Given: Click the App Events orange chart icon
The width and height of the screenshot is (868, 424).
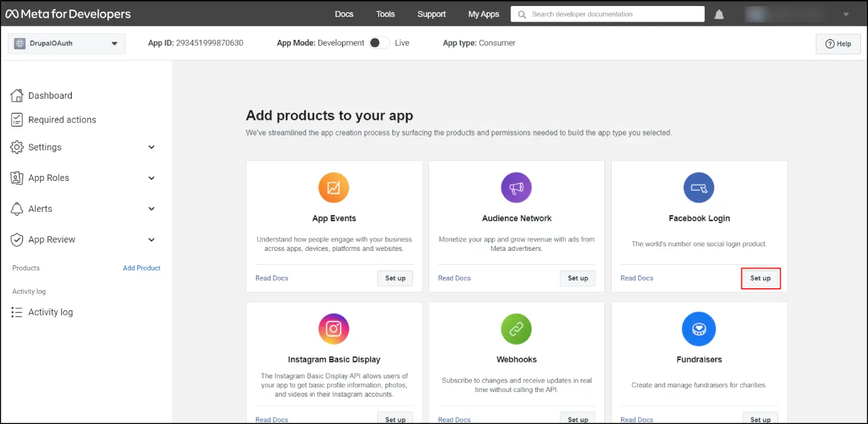Looking at the screenshot, I should pos(334,188).
